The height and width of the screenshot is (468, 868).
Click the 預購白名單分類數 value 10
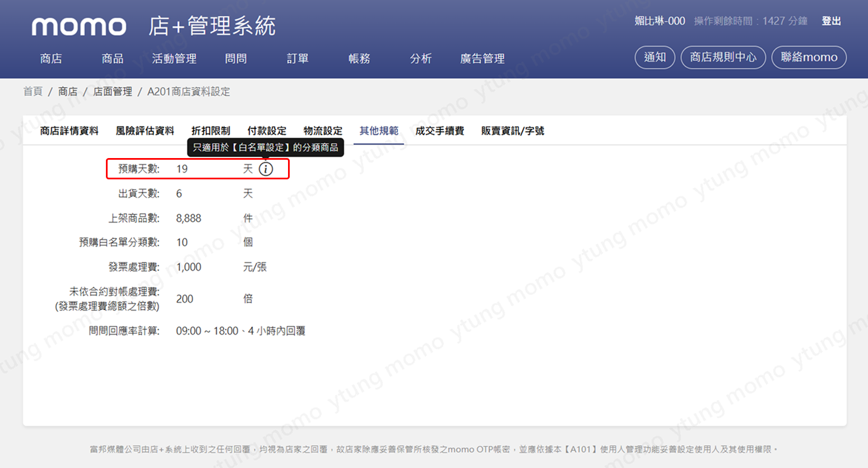click(182, 242)
